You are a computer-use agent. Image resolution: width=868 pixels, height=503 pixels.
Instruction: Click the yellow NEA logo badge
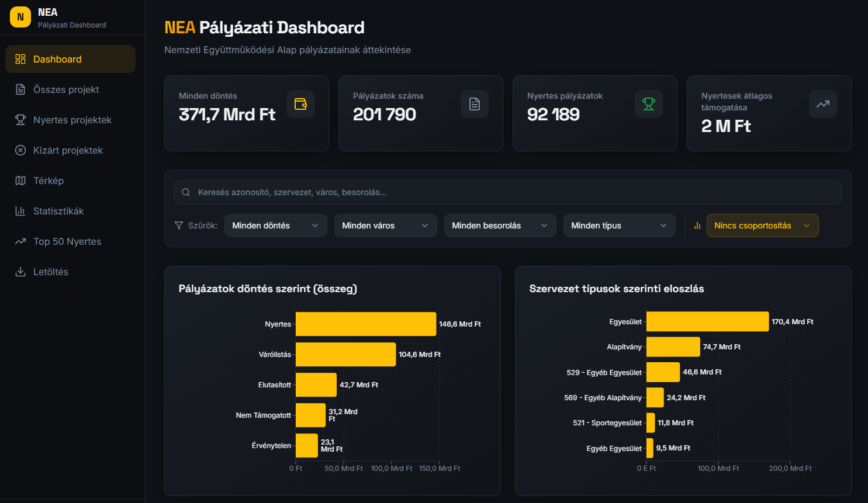tap(20, 17)
